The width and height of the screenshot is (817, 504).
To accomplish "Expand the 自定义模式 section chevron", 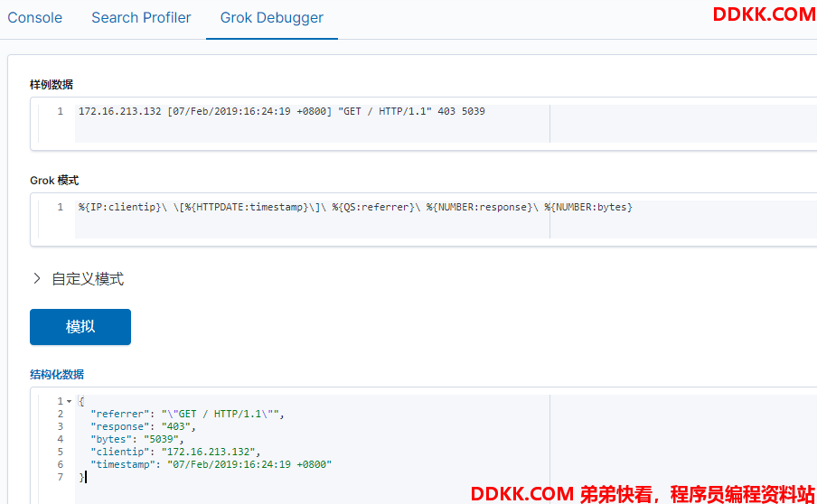I will pyautogui.click(x=36, y=278).
